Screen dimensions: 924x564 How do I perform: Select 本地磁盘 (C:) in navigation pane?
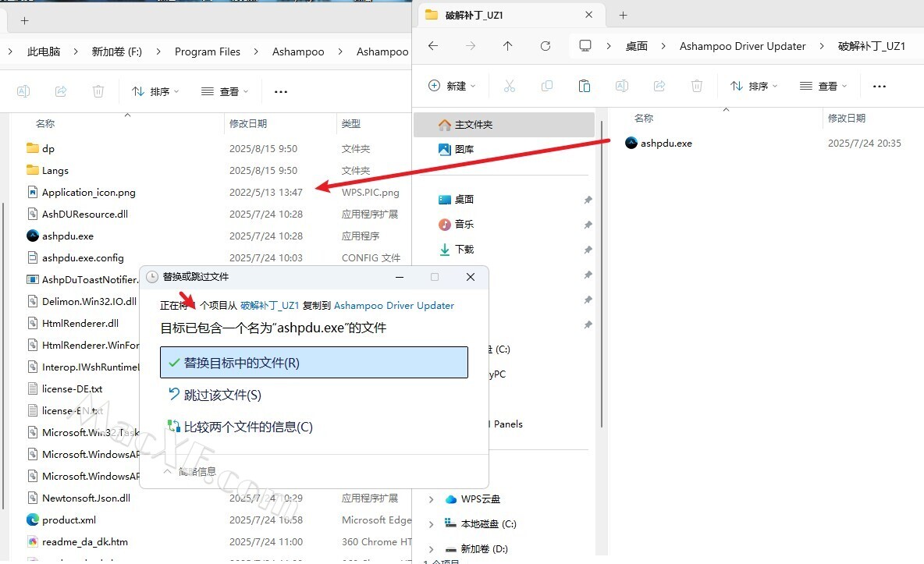(x=480, y=524)
